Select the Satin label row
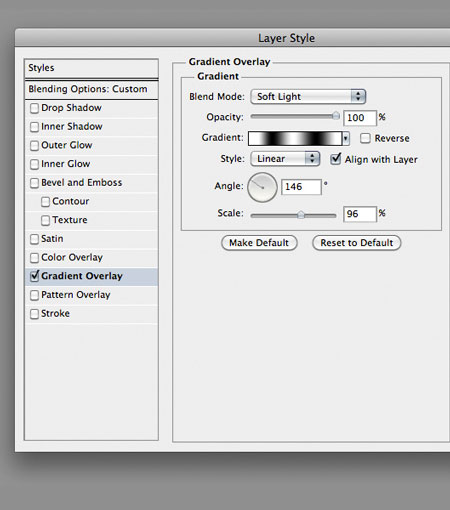The image size is (450, 510). click(91, 239)
